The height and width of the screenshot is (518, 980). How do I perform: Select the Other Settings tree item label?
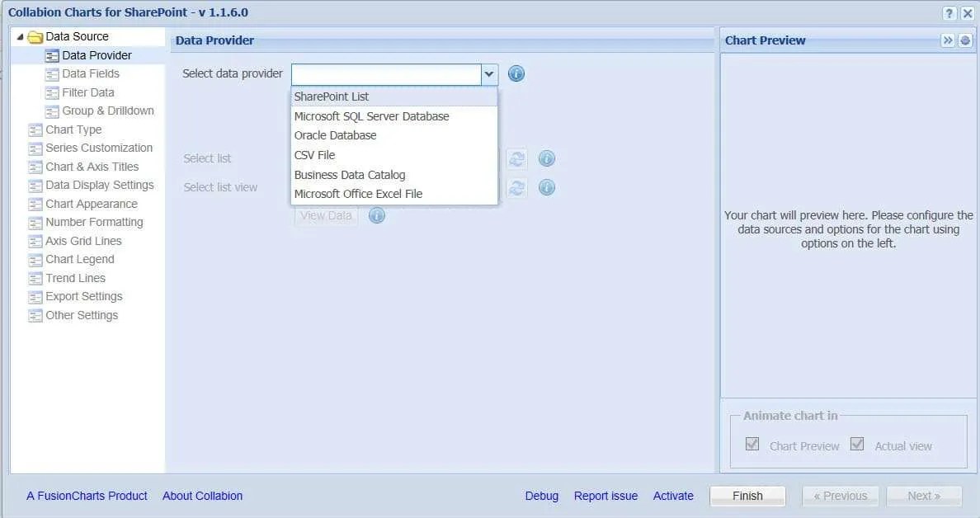pyautogui.click(x=82, y=316)
